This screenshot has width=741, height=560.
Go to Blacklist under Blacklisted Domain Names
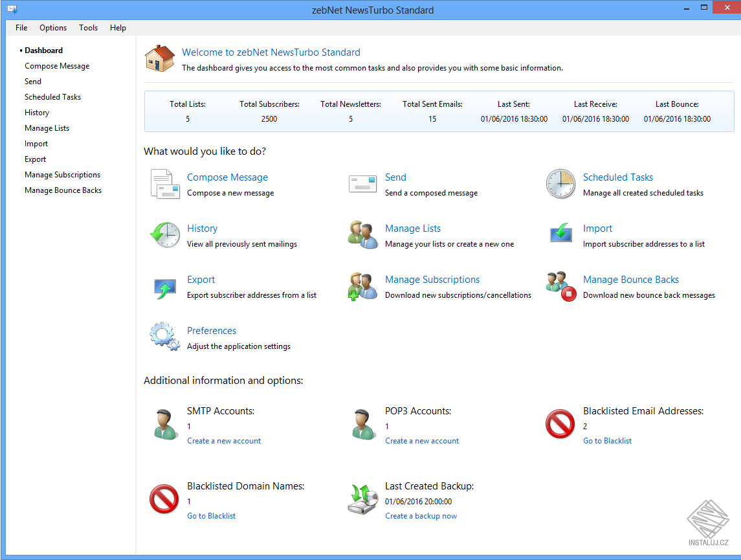click(211, 516)
